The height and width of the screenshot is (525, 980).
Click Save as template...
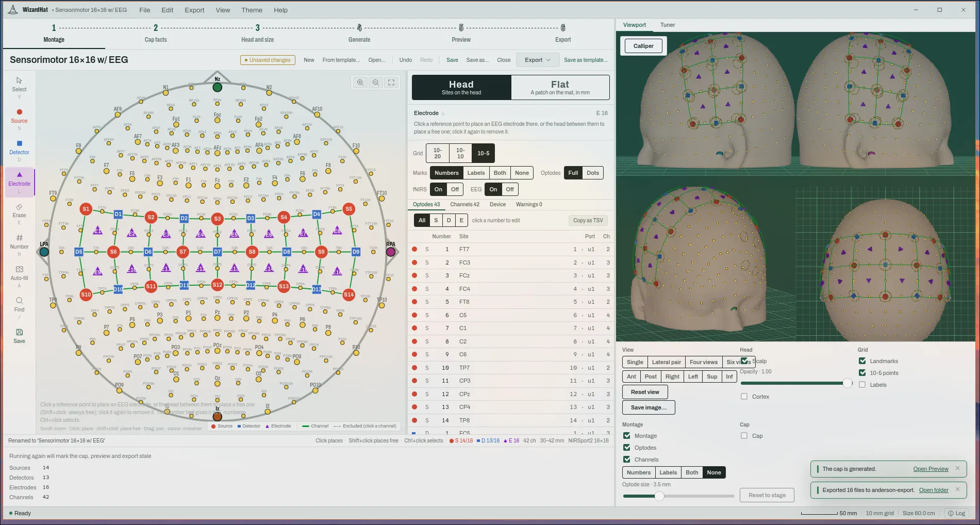[x=586, y=60]
